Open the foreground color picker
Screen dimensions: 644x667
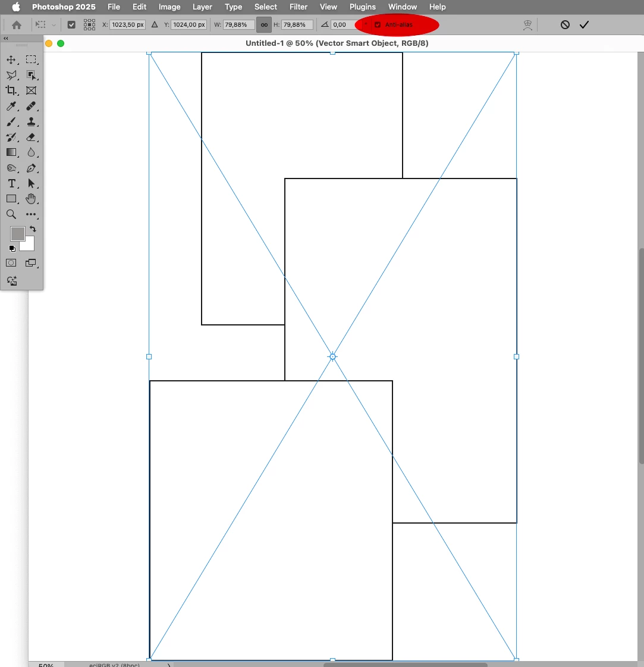(17, 233)
